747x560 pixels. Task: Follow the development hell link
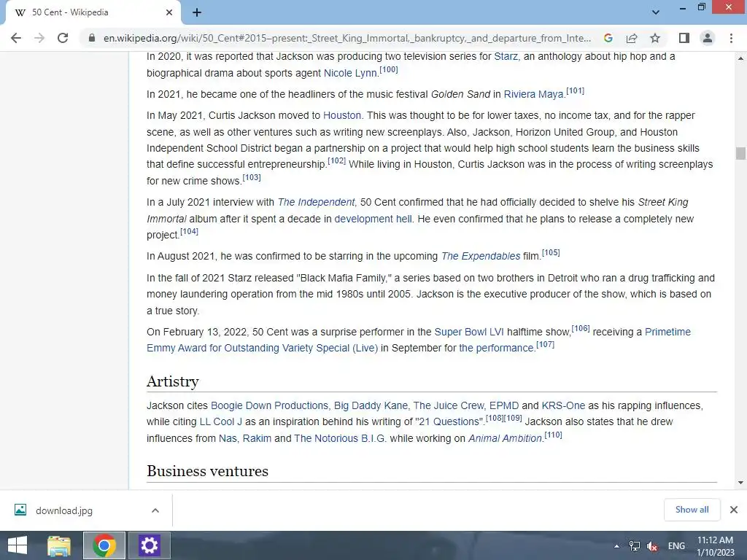373,219
